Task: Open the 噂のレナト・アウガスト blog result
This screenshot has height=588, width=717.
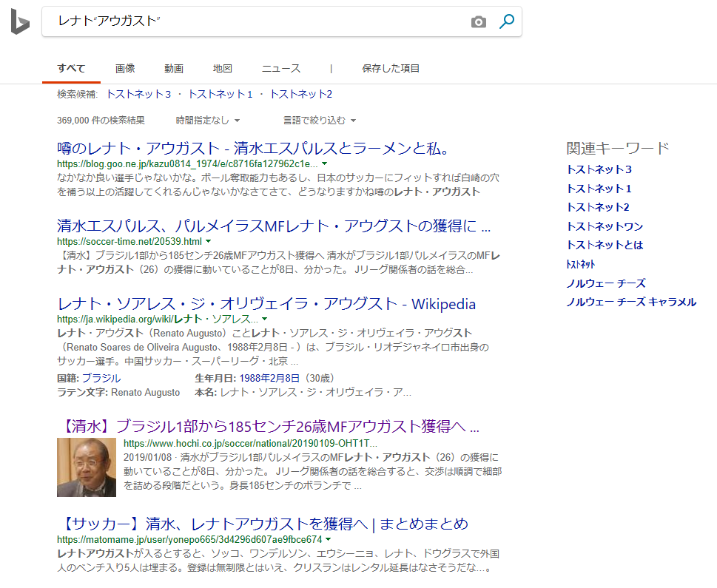Action: click(254, 149)
